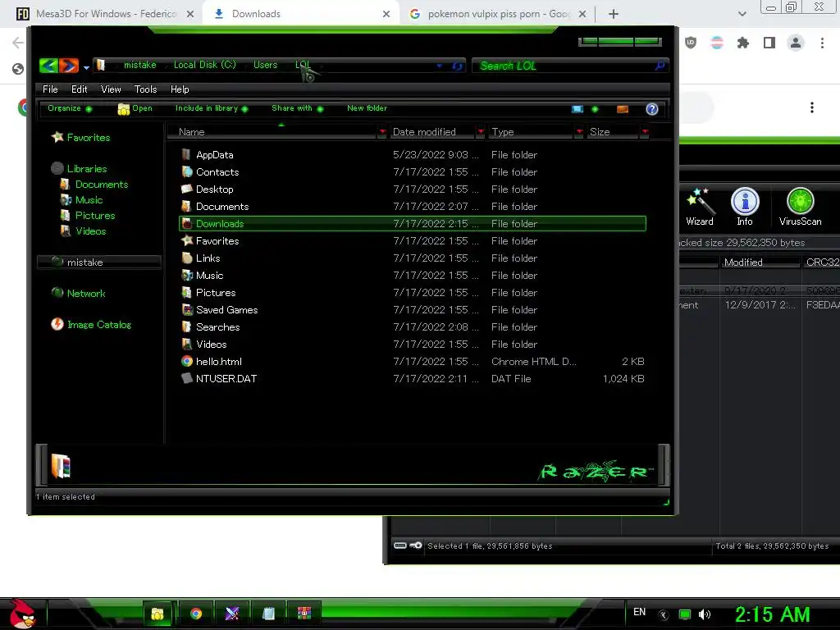
Task: Go forward using the orange forward arrow
Action: pos(69,66)
